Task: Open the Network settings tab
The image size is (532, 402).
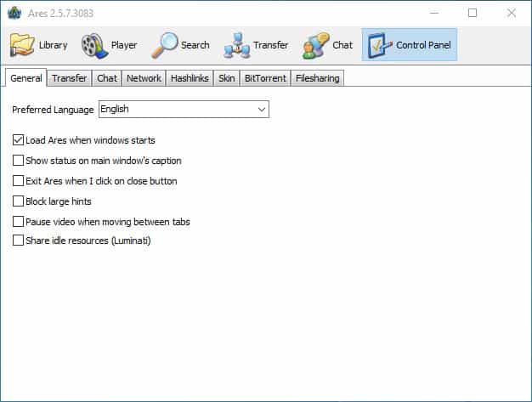Action: pos(144,78)
